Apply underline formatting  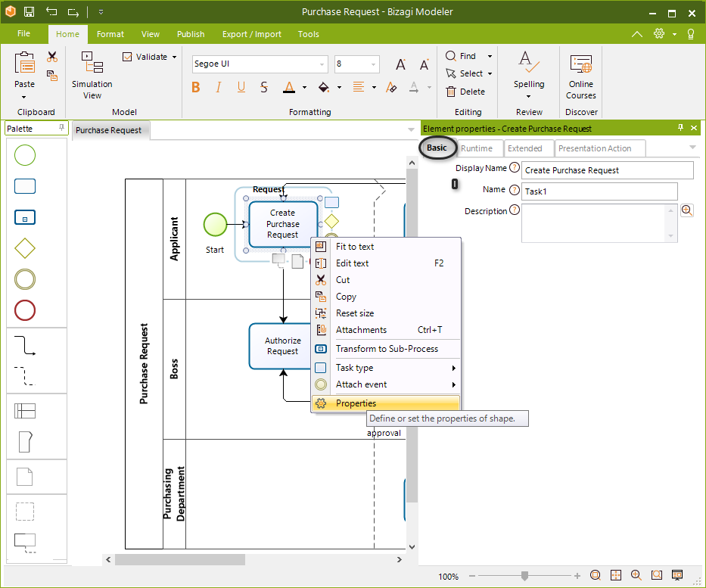coord(241,87)
